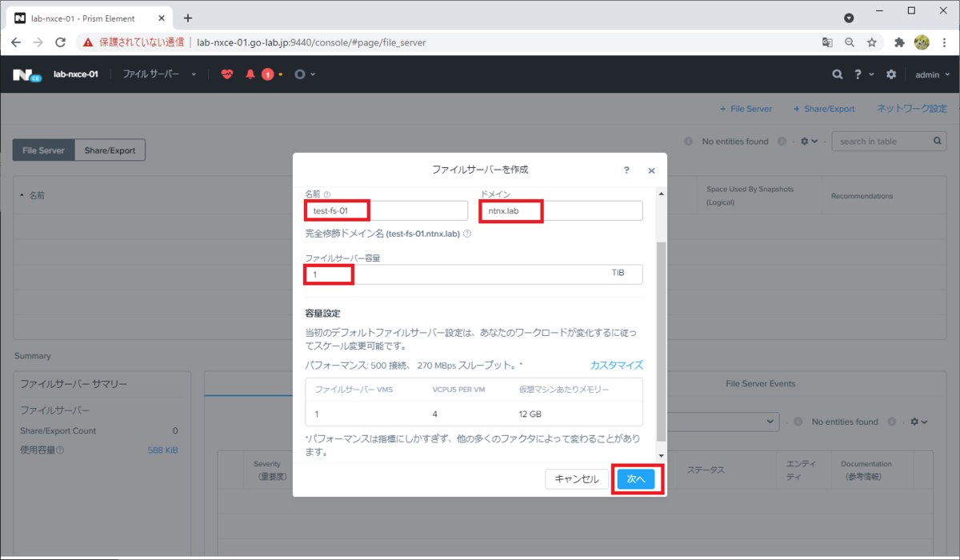Viewport: 960px width, 560px height.
Task: Click the search in table input field
Action: tap(880, 141)
